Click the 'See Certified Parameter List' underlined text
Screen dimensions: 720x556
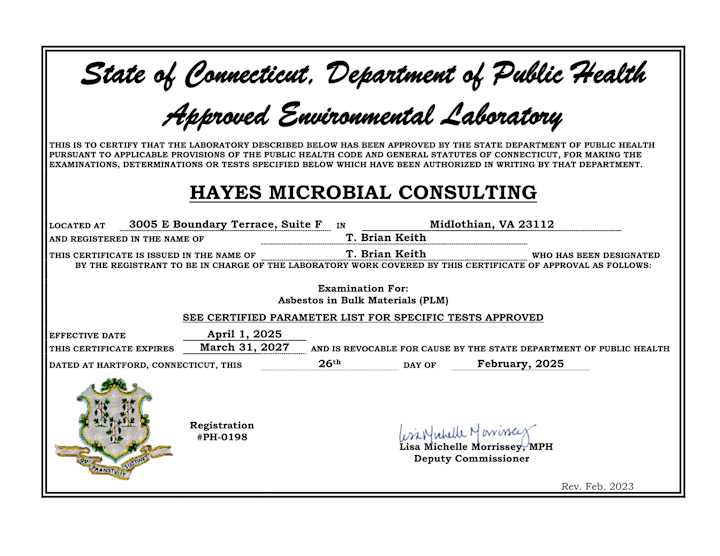(x=363, y=317)
